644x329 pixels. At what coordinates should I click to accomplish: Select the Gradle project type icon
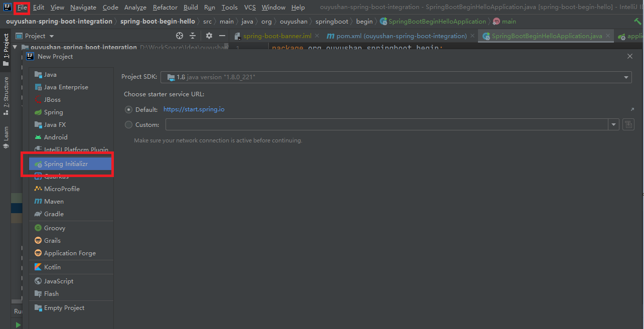pyautogui.click(x=39, y=214)
